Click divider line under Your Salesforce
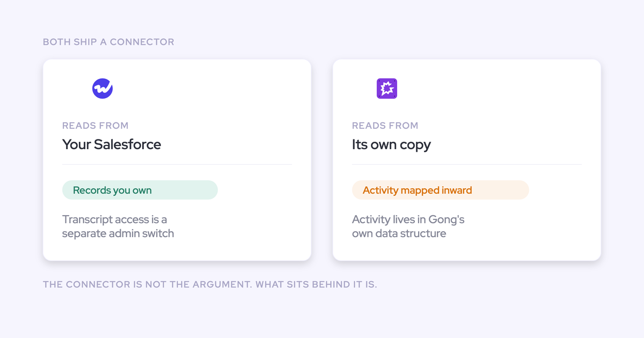The width and height of the screenshot is (644, 338). tap(177, 164)
